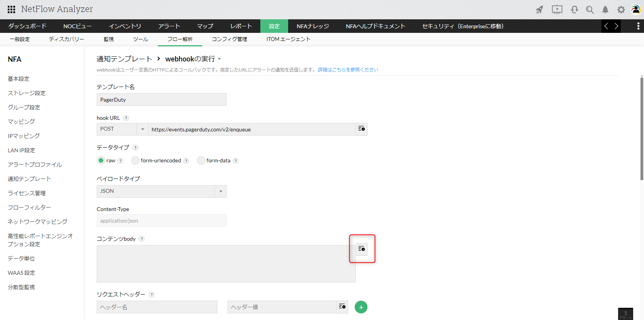
Task: Open グループ設定 in sidebar
Action: 24,107
